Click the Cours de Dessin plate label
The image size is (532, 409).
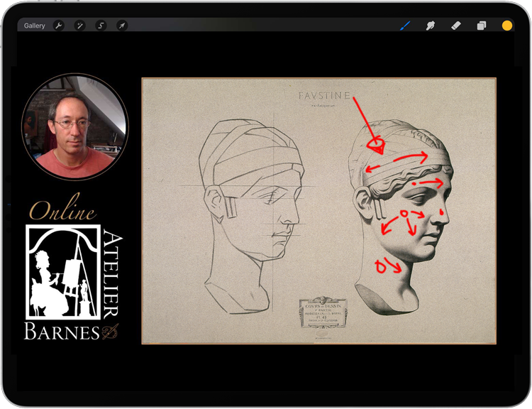tap(323, 313)
